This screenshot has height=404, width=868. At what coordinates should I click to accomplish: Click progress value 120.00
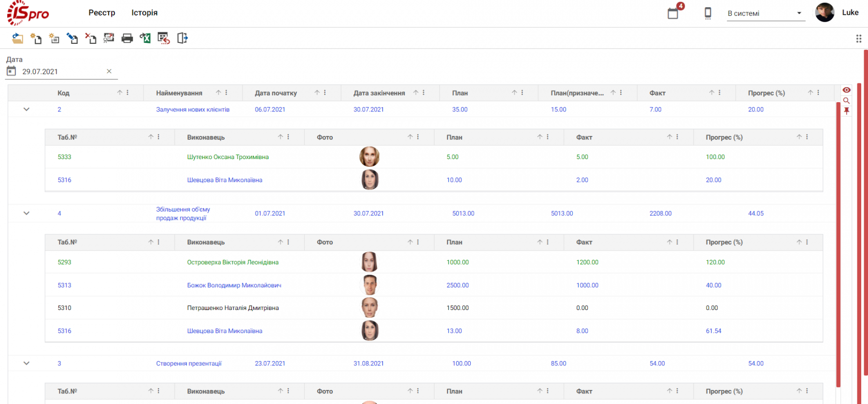[715, 262]
